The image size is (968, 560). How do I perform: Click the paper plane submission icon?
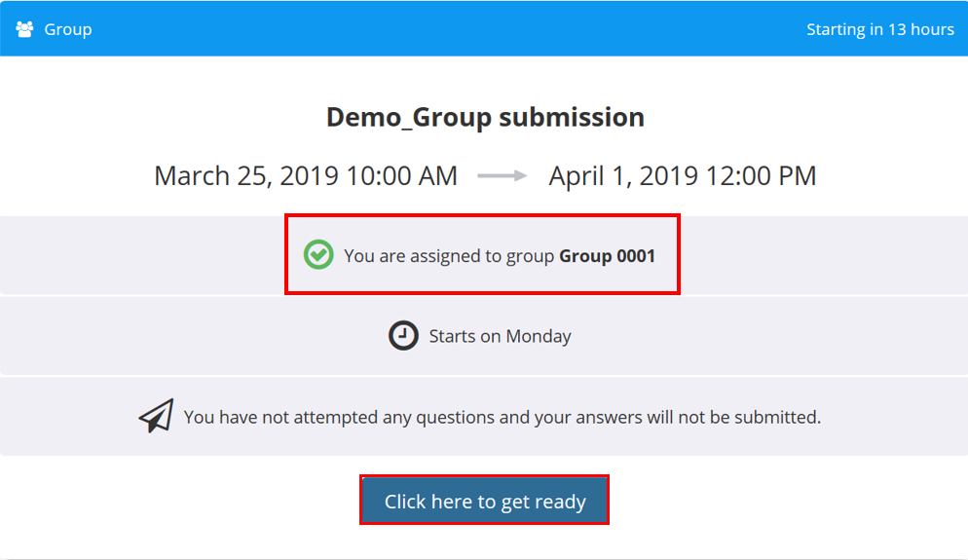pos(156,416)
